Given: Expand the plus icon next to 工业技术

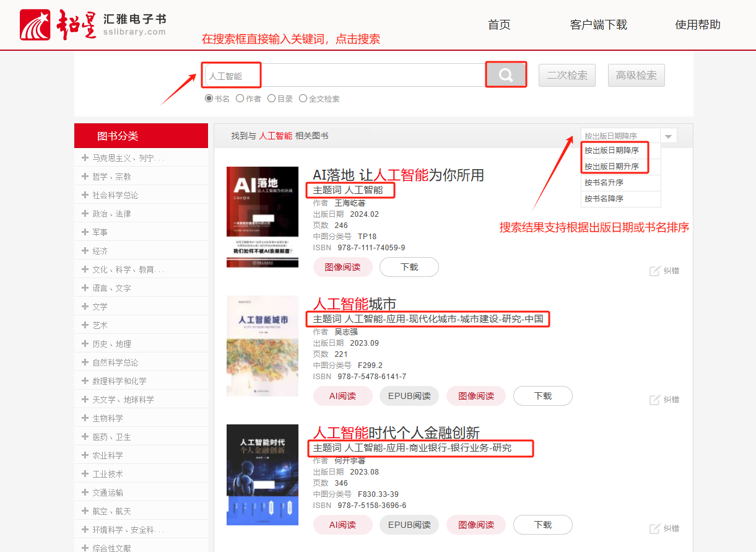Looking at the screenshot, I should (85, 474).
